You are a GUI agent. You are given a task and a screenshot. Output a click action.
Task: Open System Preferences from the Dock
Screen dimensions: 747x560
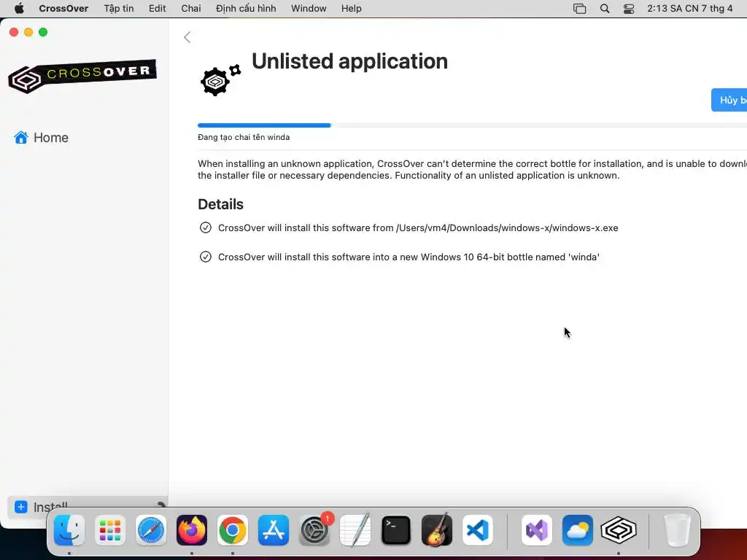coord(314,530)
